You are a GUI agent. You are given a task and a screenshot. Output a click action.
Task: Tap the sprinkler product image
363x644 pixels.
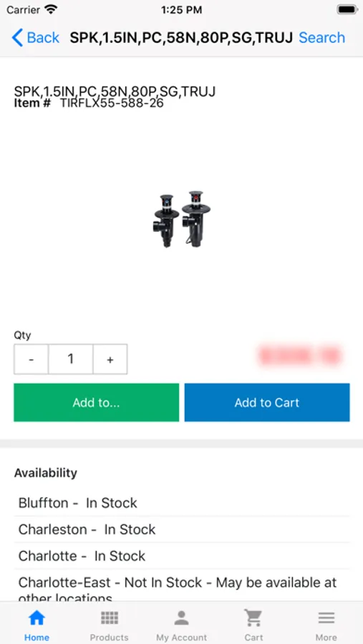(x=182, y=219)
